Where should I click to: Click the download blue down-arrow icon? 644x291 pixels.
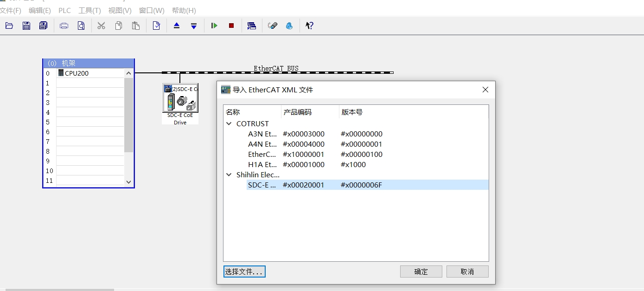click(x=194, y=26)
